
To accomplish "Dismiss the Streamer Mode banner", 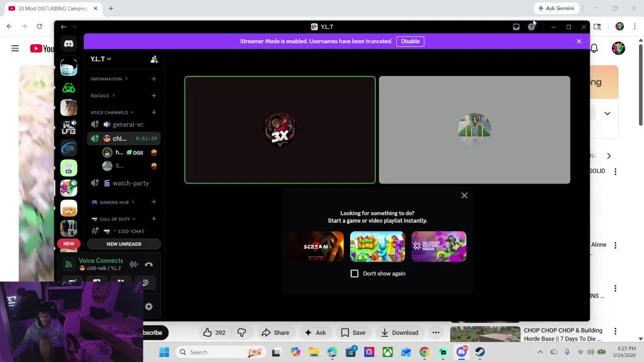I will pos(579,41).
